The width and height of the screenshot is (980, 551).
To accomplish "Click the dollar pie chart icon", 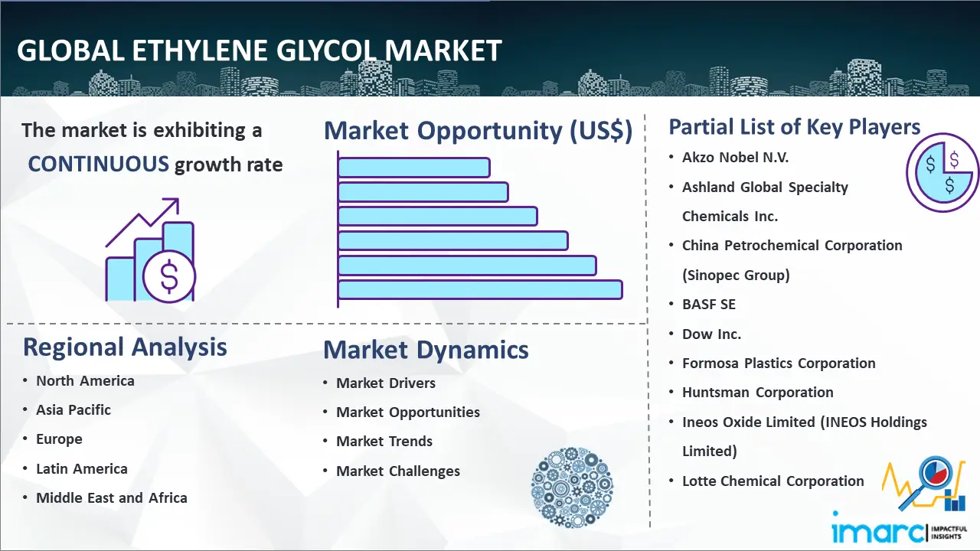I will pyautogui.click(x=942, y=172).
